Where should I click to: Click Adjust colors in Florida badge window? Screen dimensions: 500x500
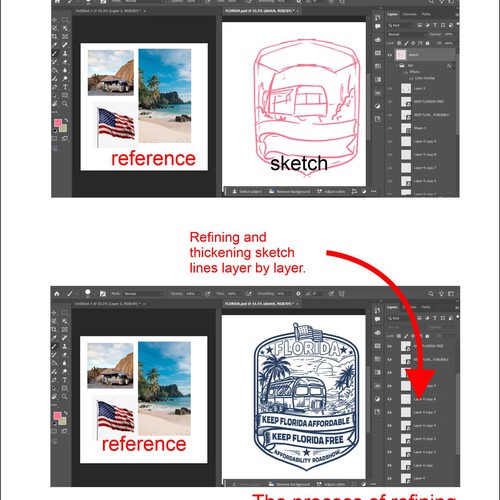pos(331,484)
